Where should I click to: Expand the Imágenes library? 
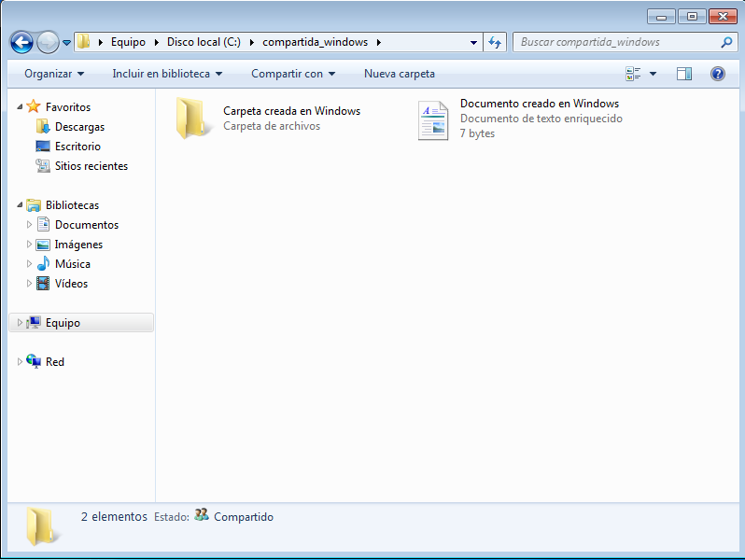coord(29,245)
